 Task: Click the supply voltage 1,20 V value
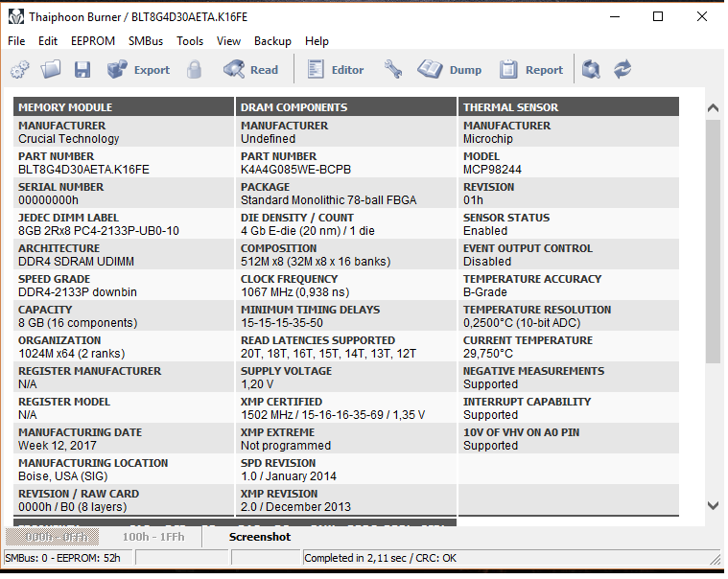(x=257, y=384)
